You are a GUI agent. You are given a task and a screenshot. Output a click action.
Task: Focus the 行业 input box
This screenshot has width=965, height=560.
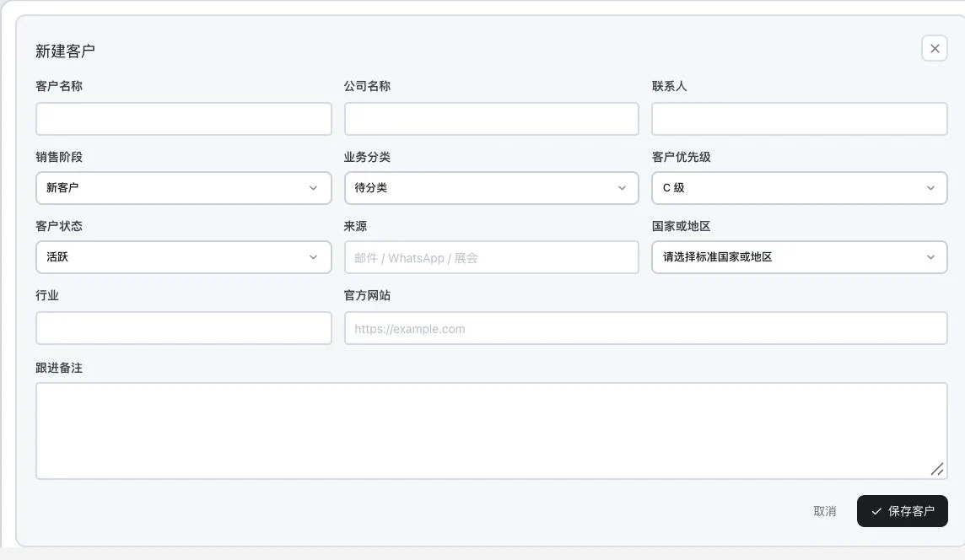click(x=183, y=328)
